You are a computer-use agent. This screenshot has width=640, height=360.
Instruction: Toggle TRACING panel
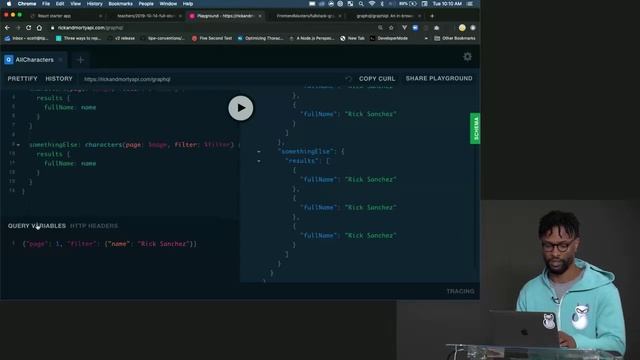pyautogui.click(x=460, y=291)
